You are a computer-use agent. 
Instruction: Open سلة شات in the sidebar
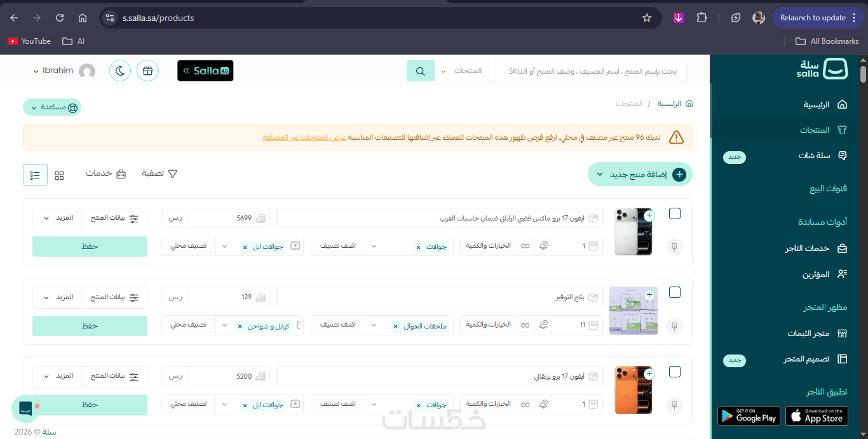(822, 155)
